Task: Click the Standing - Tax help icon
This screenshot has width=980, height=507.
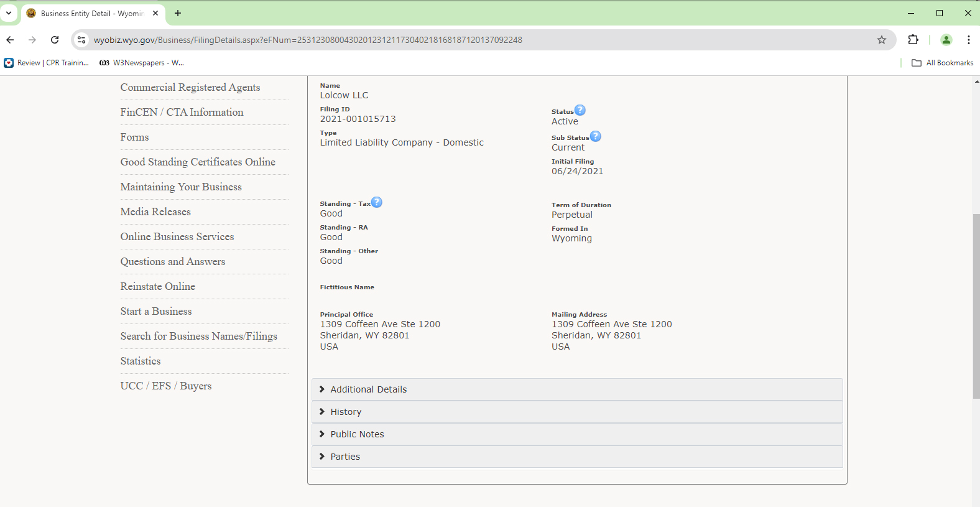Action: pos(377,202)
